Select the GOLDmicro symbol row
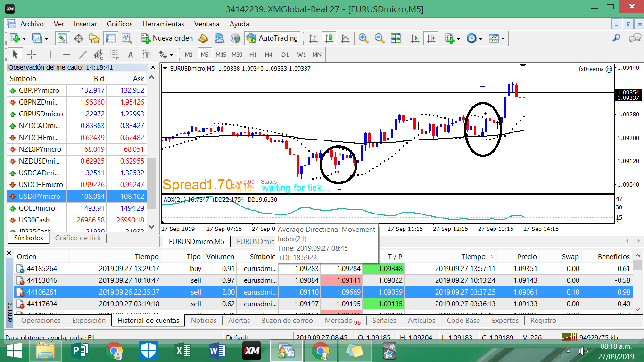 click(77, 208)
